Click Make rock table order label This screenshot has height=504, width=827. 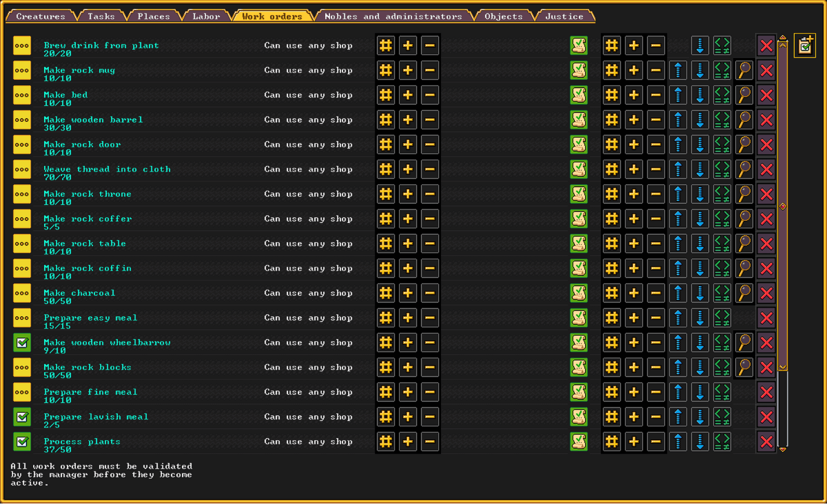point(85,244)
